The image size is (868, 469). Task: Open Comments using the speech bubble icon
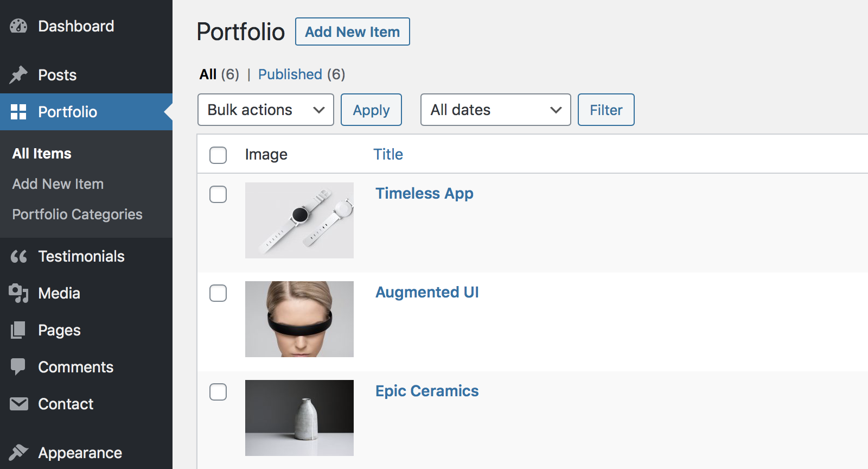pyautogui.click(x=18, y=367)
